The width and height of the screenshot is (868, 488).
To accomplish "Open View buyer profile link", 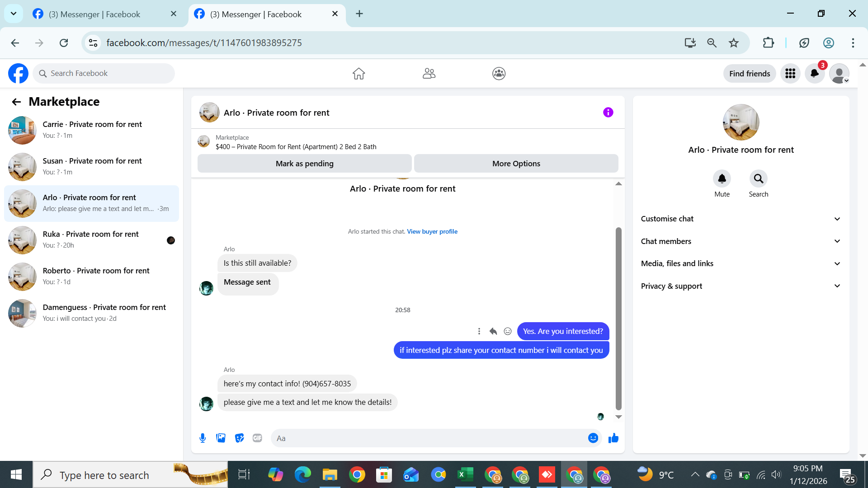I will click(x=432, y=231).
